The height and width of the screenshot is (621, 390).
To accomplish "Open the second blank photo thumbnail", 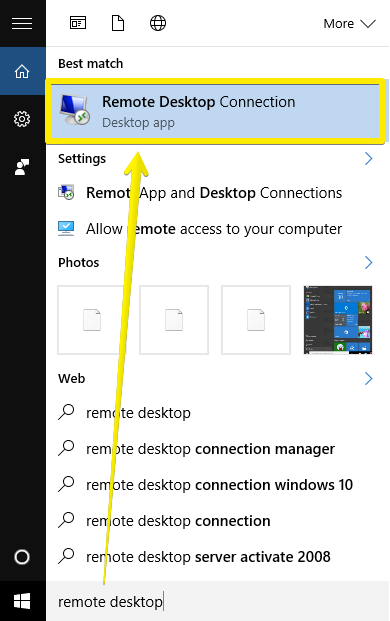I will click(x=174, y=320).
